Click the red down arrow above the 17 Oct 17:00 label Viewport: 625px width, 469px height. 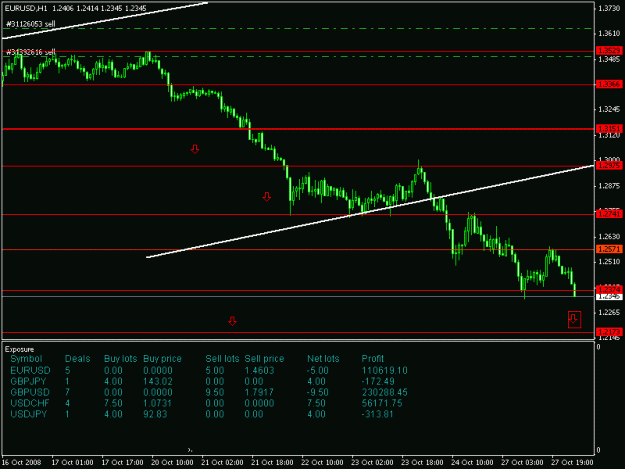(x=232, y=321)
